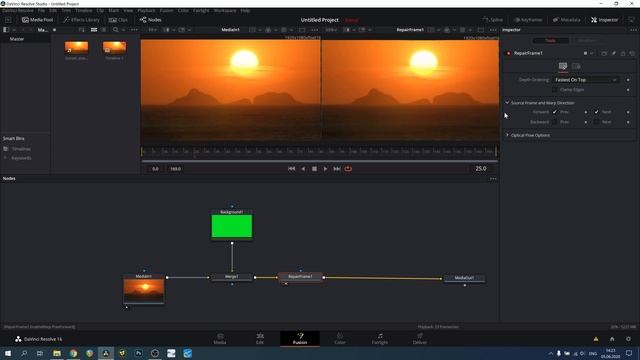640x360 pixels.
Task: Toggle the loop playback button
Action: (348, 169)
